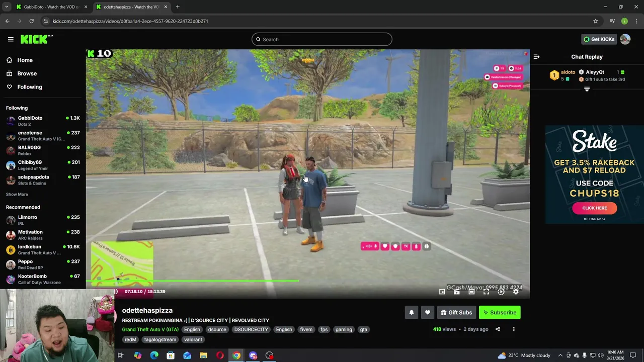Open GabbiDoto followed channel
This screenshot has height=362, width=644.
pyautogui.click(x=43, y=121)
